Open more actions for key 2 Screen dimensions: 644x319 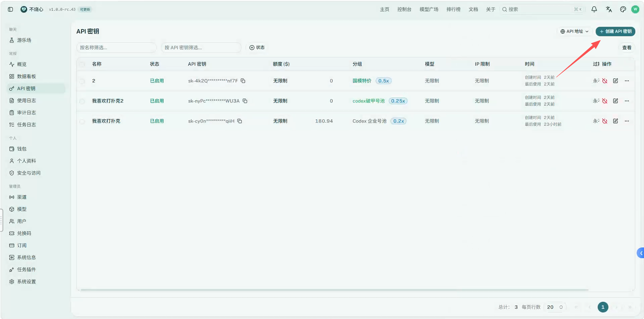(x=627, y=81)
